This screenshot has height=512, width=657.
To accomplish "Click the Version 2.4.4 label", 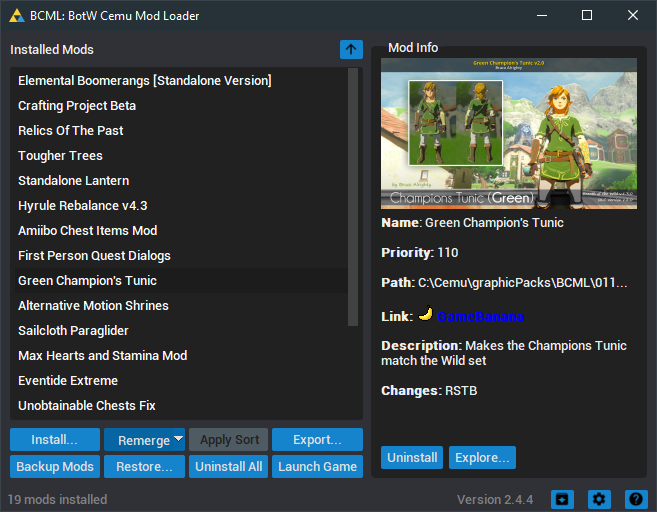I will point(495,499).
